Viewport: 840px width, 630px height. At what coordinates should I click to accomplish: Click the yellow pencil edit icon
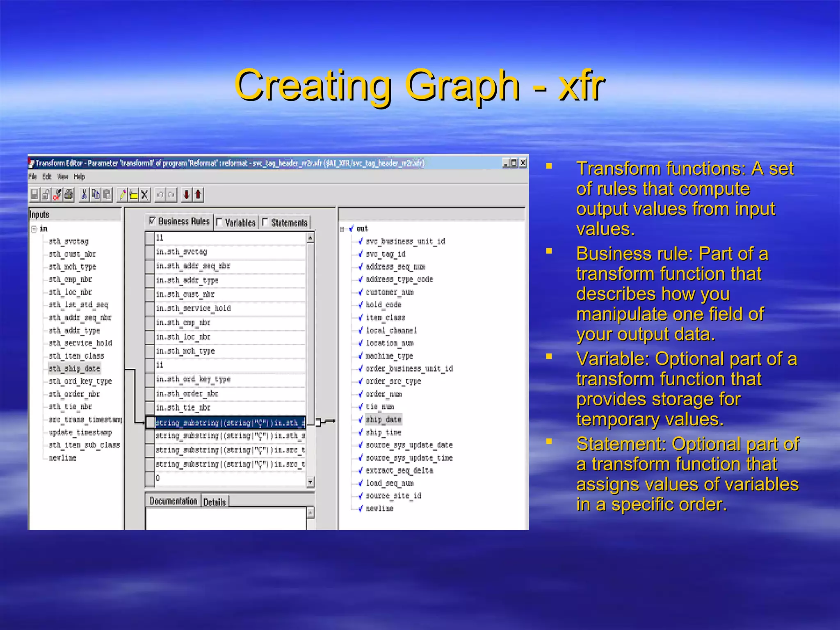[122, 194]
